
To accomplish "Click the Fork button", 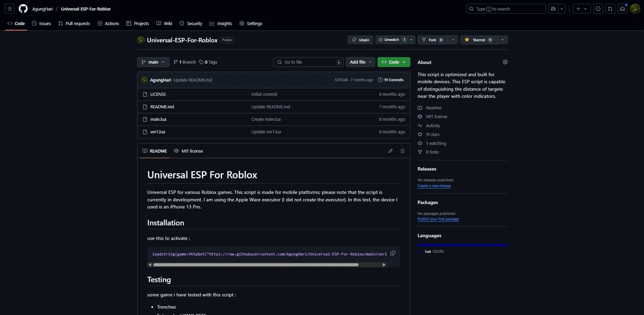I will click(432, 40).
